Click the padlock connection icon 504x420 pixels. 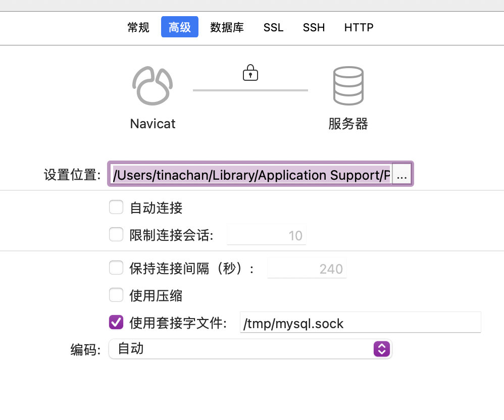pyautogui.click(x=250, y=73)
